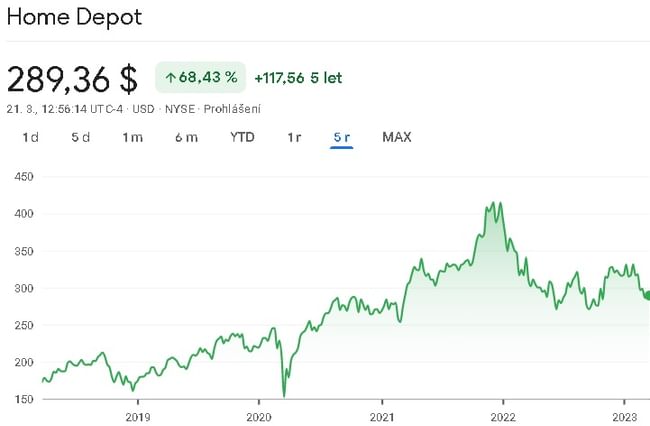Click the active 5r range tab

pos(342,137)
